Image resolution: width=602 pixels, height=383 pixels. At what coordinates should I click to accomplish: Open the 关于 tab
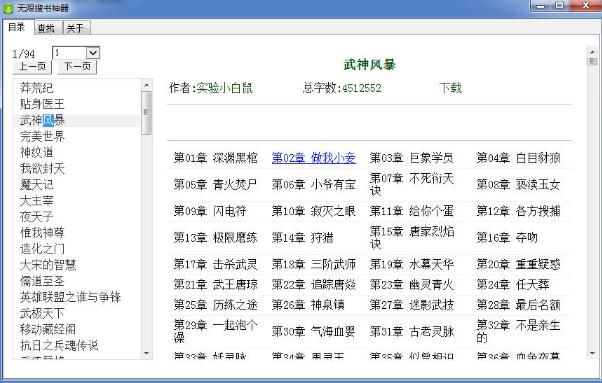pos(75,28)
